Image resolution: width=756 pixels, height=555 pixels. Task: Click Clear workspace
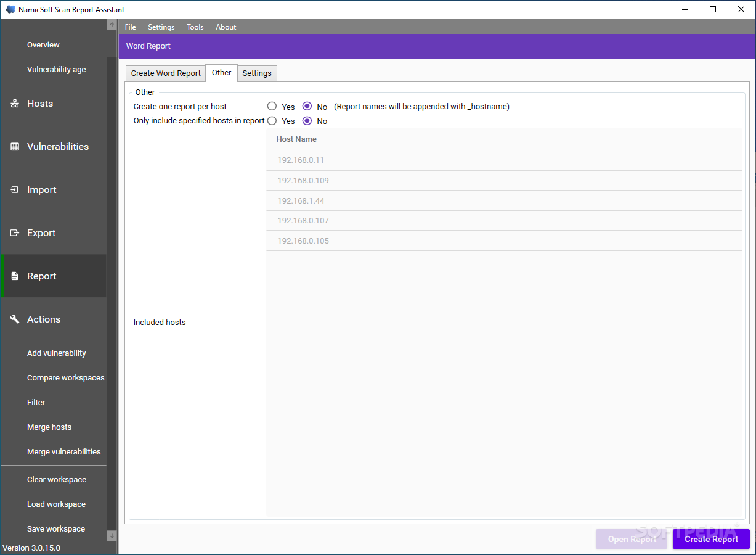[57, 480]
